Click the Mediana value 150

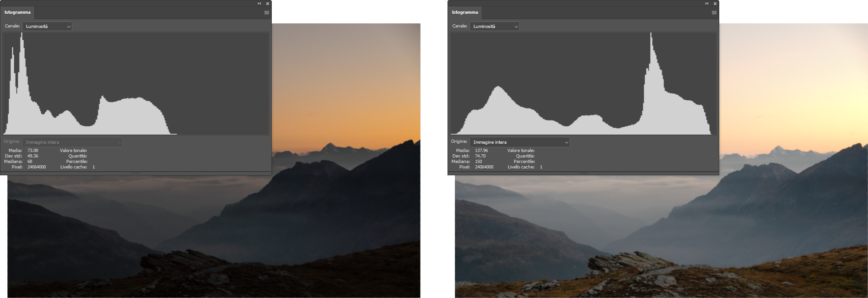pos(479,162)
